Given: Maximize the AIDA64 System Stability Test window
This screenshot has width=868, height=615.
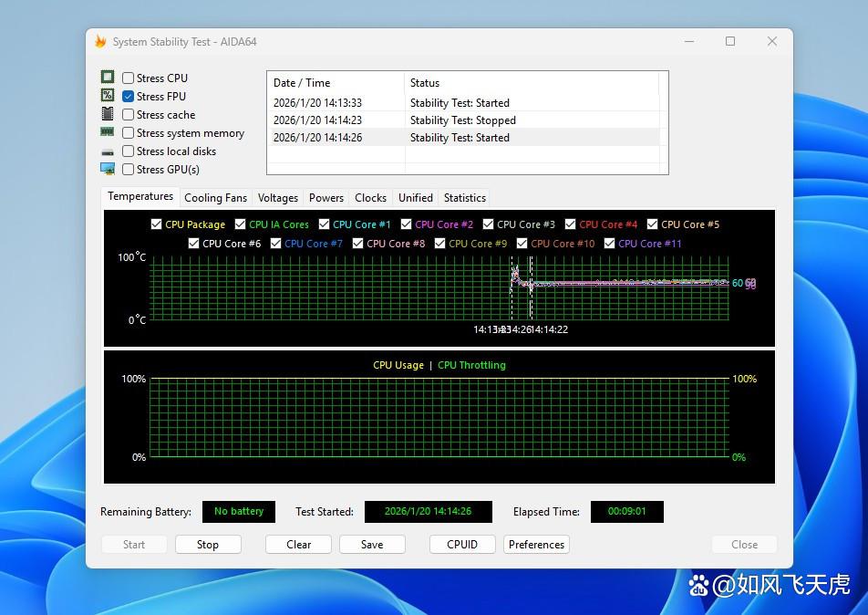Looking at the screenshot, I should [730, 42].
